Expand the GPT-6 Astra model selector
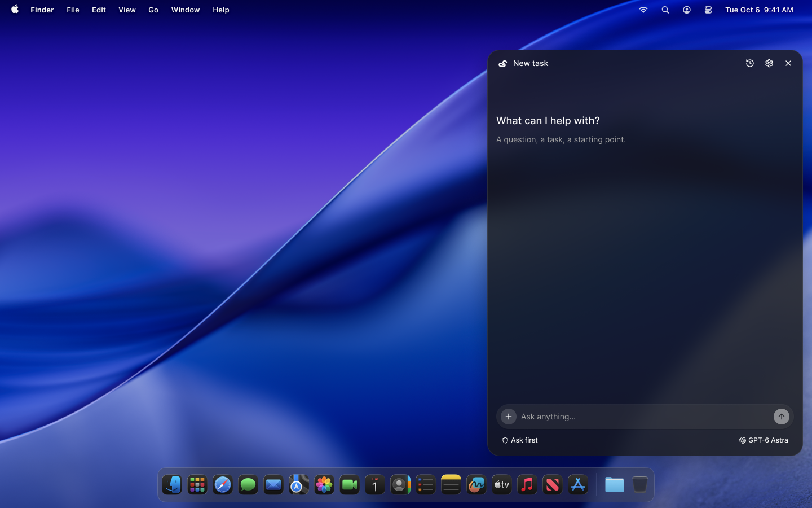 (x=764, y=440)
